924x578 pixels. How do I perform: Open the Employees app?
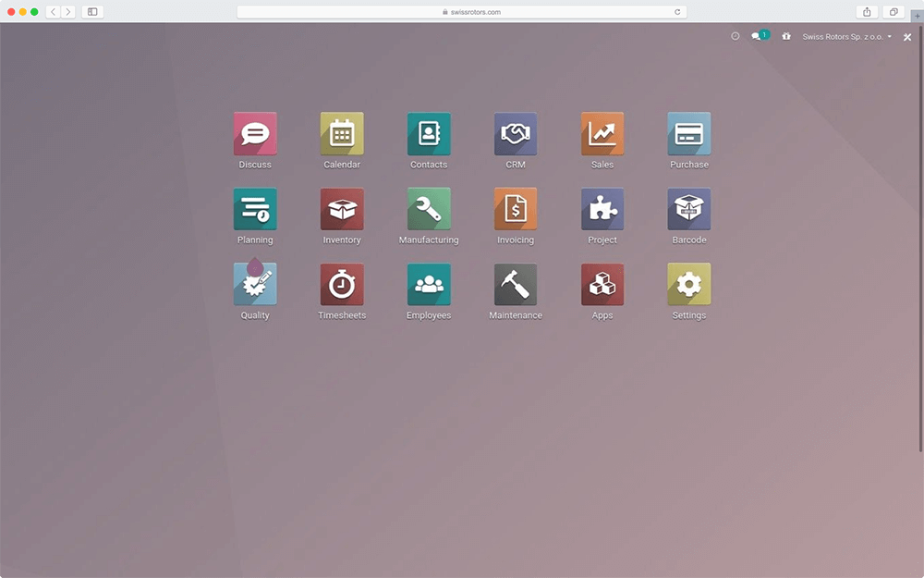click(x=429, y=284)
